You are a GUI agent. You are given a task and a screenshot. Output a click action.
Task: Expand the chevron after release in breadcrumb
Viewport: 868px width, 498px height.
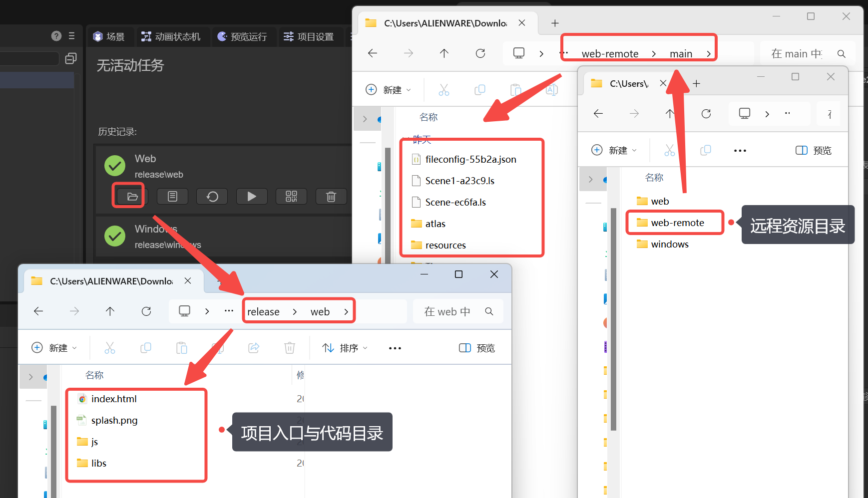coord(295,312)
